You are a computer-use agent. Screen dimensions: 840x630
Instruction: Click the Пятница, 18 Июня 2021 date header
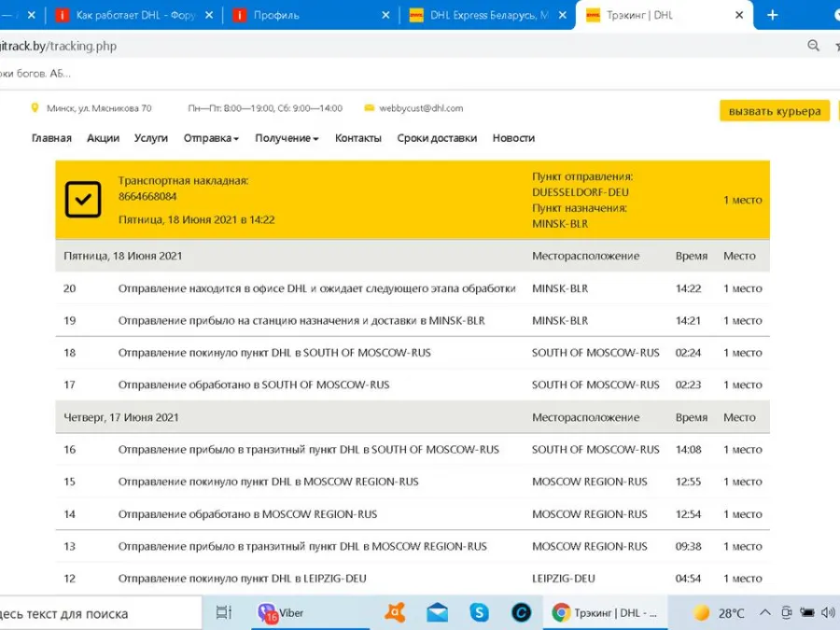coord(122,256)
